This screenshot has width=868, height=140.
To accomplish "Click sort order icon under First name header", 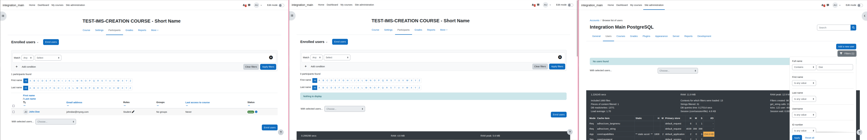I will [24, 102].
